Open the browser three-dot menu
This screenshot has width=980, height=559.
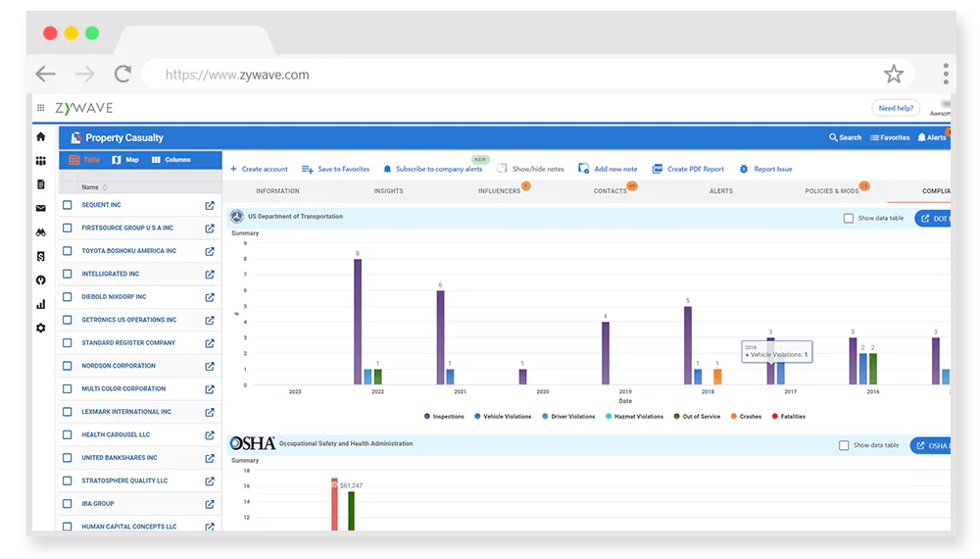point(946,74)
